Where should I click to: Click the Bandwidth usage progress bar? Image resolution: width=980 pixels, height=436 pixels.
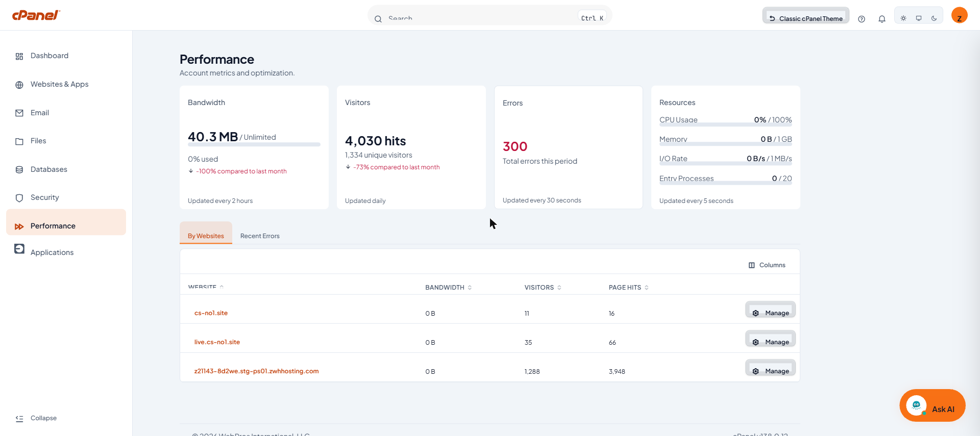(254, 145)
